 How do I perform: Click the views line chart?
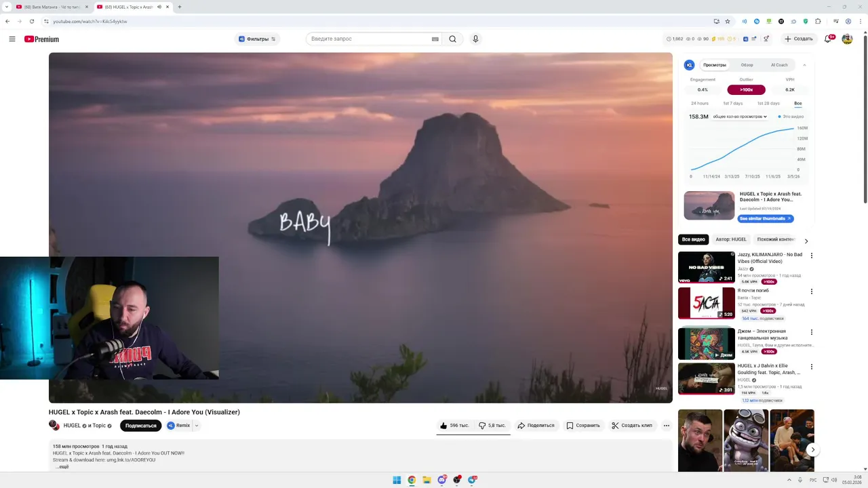pos(743,149)
